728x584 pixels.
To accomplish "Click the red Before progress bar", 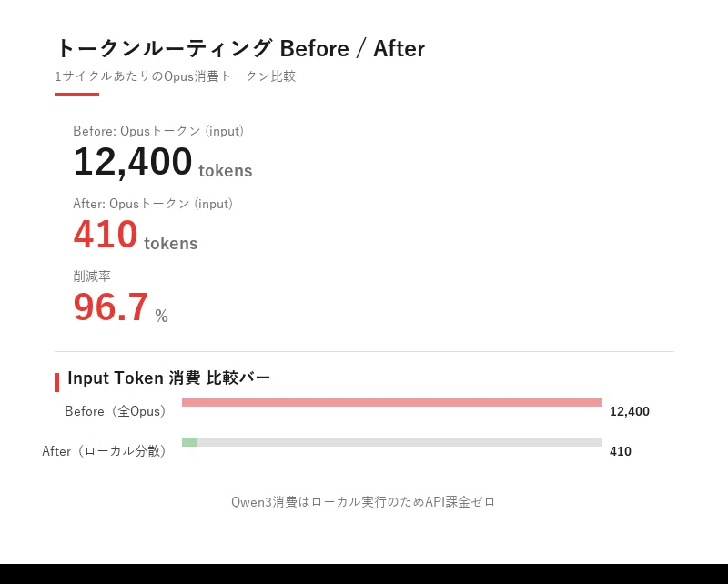I will click(391, 402).
